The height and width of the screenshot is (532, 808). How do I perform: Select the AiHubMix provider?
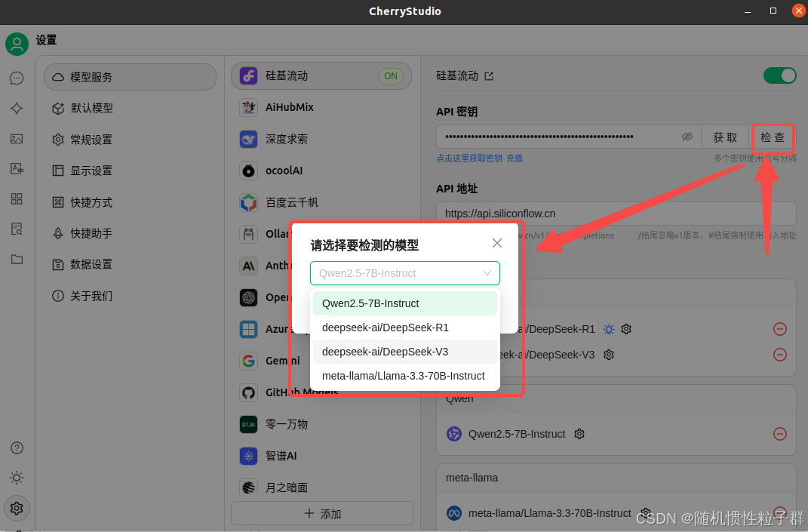(x=321, y=107)
